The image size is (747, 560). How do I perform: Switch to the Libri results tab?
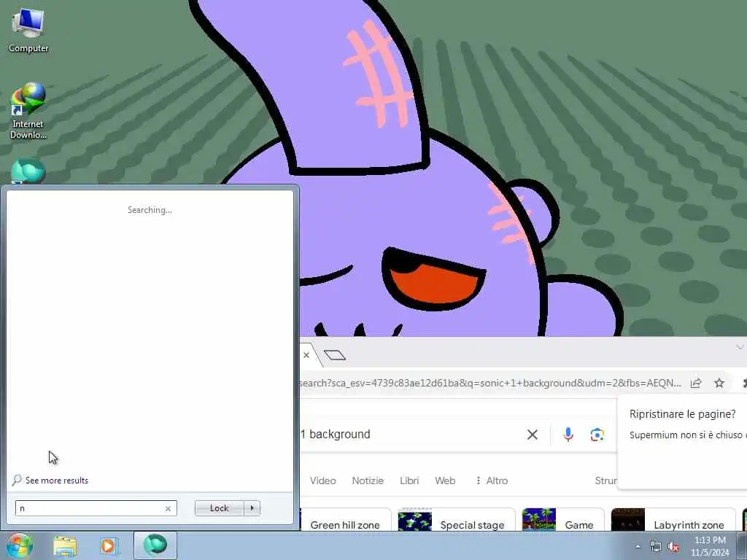[x=409, y=481]
